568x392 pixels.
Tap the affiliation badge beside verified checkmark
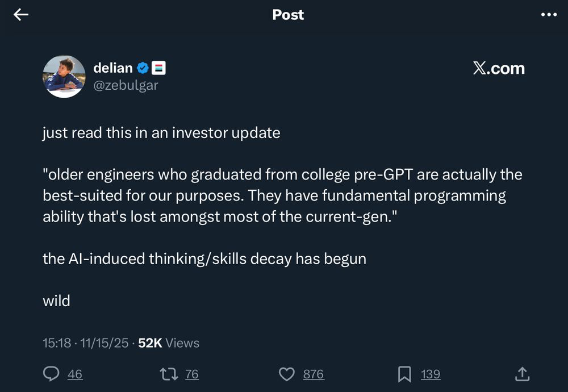pyautogui.click(x=159, y=68)
